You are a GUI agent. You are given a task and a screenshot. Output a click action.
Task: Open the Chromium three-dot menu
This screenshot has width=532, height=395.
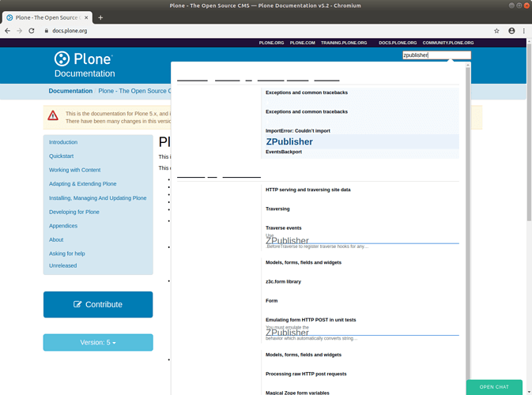pos(524,31)
